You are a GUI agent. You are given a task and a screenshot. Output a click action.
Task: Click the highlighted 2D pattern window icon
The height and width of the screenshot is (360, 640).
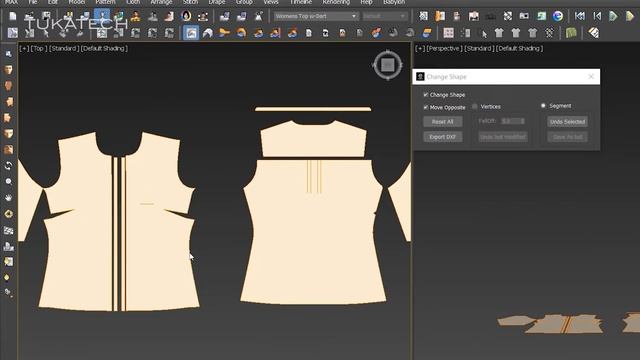click(191, 33)
